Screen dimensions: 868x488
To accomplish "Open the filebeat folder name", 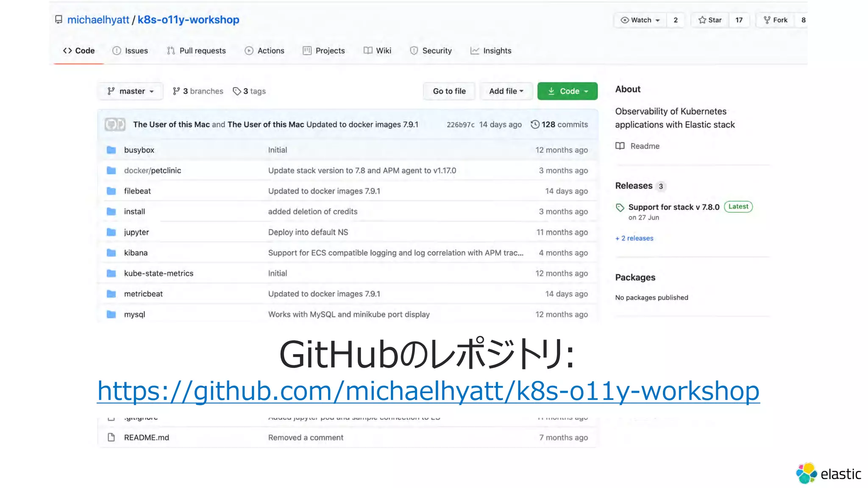I will tap(137, 191).
